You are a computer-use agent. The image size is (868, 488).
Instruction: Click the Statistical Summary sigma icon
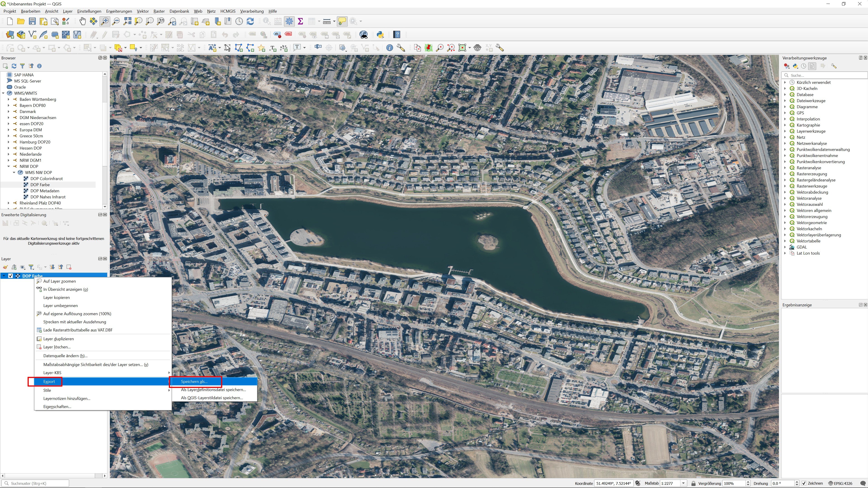coord(301,21)
